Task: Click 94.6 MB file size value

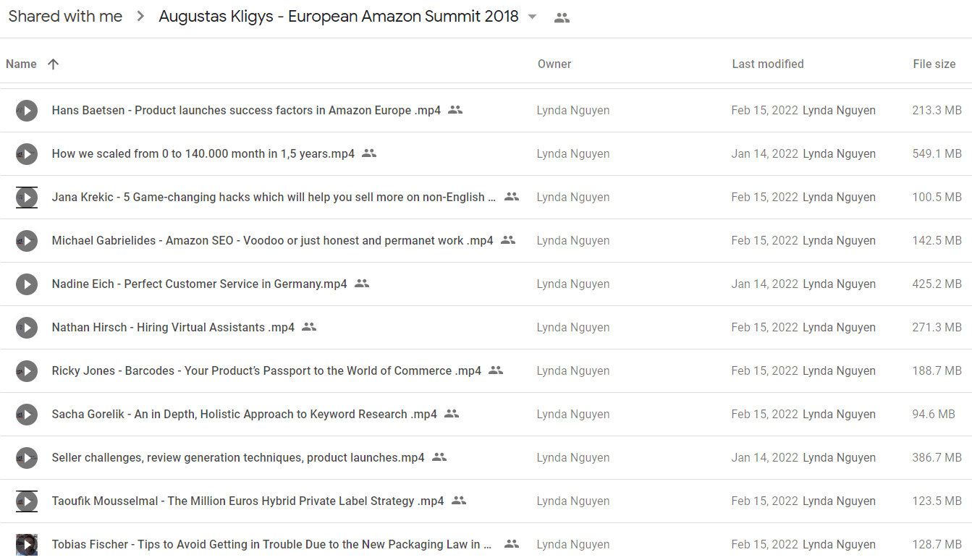Action: point(934,415)
